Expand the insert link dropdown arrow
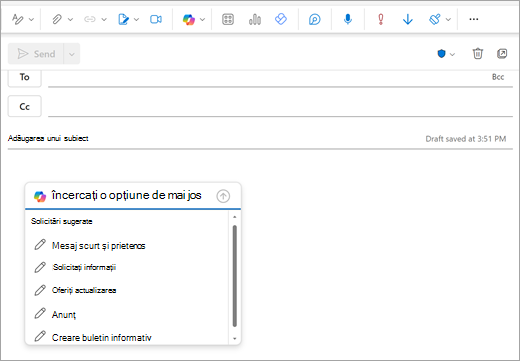Image resolution: width=520 pixels, height=361 pixels. 104,19
